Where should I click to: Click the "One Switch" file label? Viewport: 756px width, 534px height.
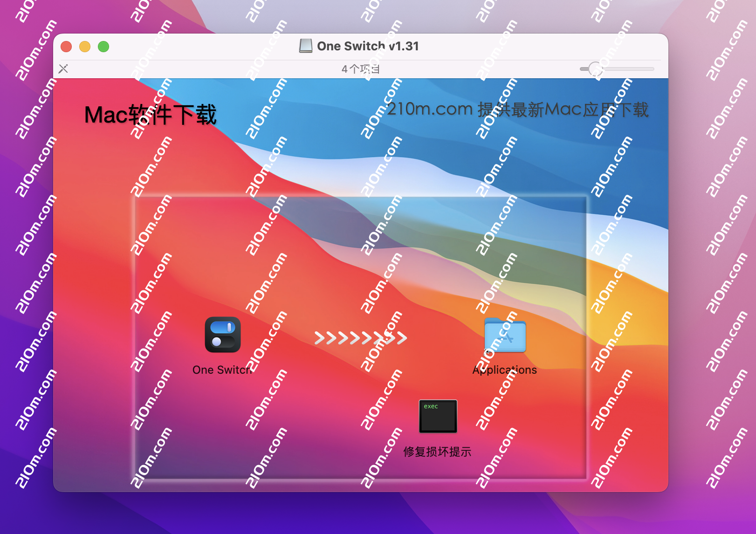click(x=222, y=370)
